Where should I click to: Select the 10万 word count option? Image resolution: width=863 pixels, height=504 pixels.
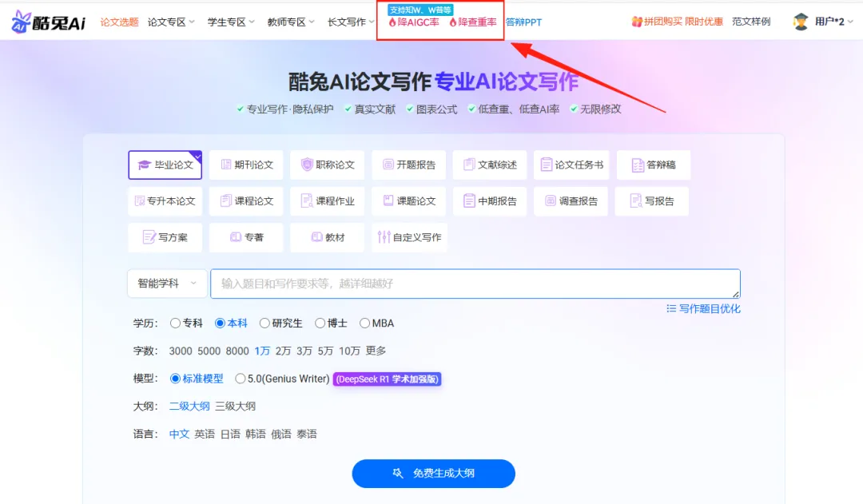tap(349, 351)
